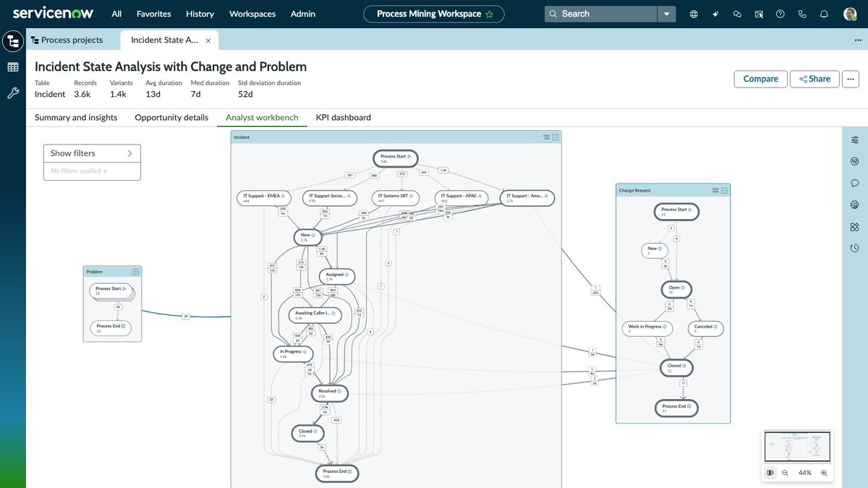
Task: Zoom in with the plus magnifier
Action: tap(823, 473)
